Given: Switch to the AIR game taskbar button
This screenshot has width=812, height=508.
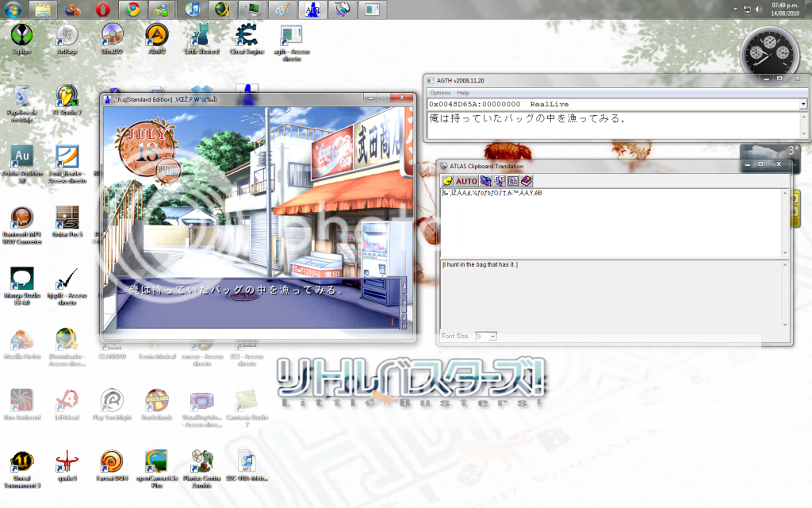Looking at the screenshot, I should (312, 10).
